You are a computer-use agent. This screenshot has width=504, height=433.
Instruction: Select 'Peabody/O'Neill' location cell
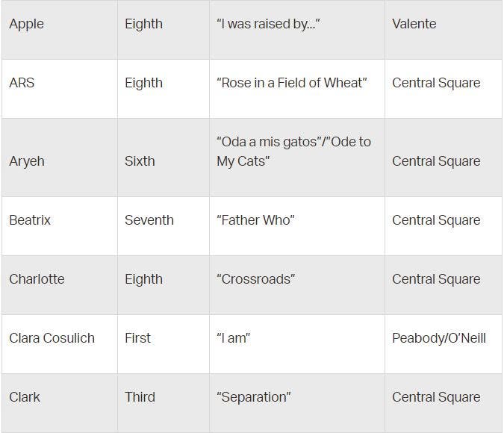click(x=438, y=338)
